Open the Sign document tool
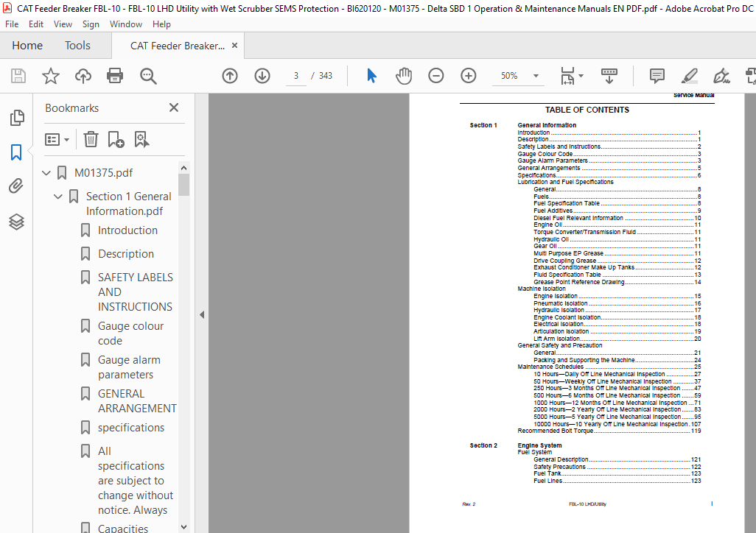The image size is (756, 533). pos(721,76)
